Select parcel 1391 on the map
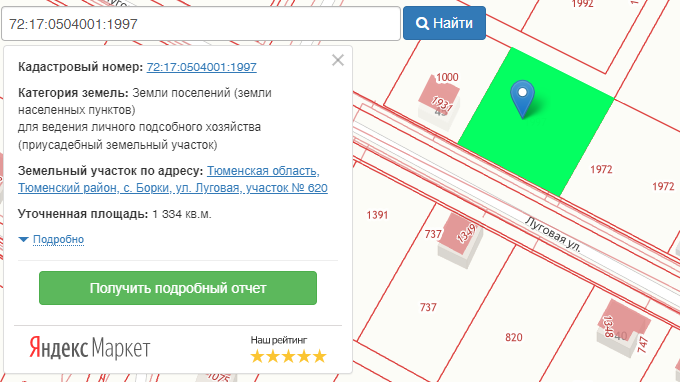Image resolution: width=680 pixels, height=382 pixels. [377, 215]
